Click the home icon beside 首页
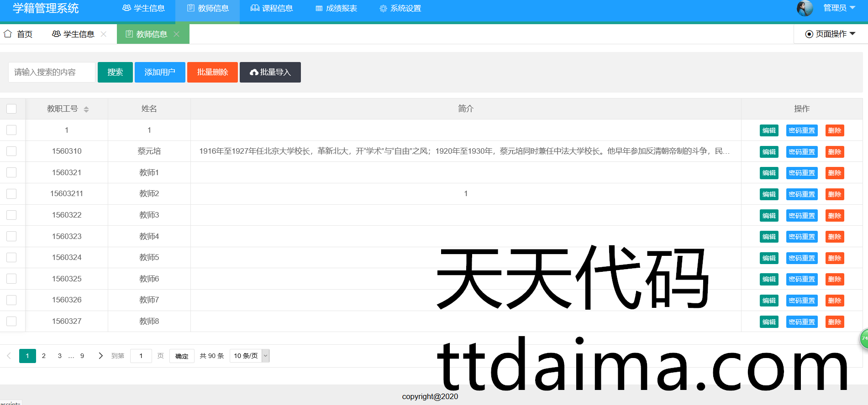Screen dimensions: 868x405 pos(8,34)
